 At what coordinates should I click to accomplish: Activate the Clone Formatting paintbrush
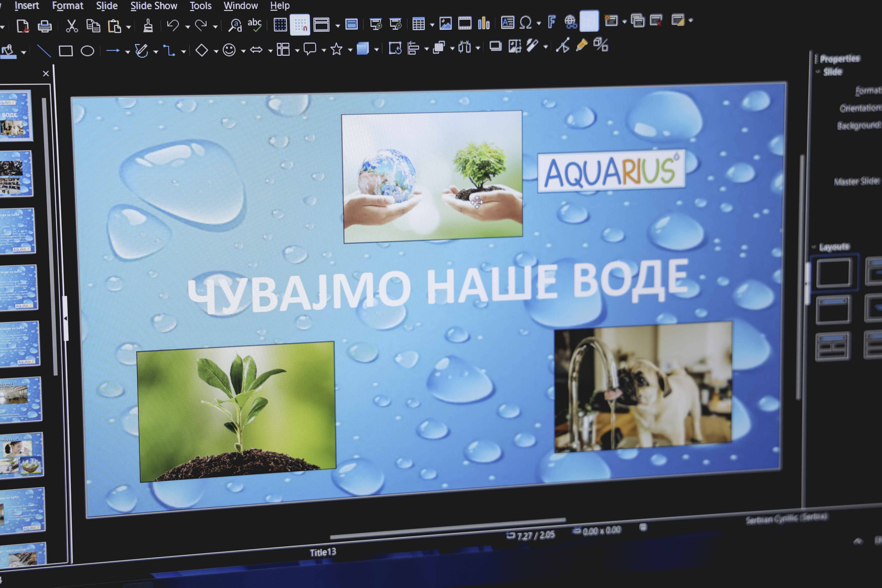click(x=148, y=25)
